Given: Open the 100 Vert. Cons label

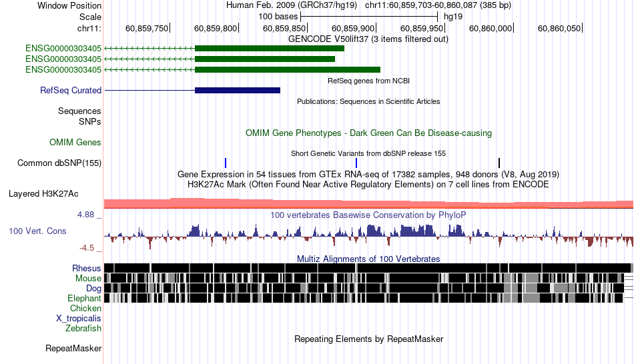Looking at the screenshot, I should tap(37, 231).
